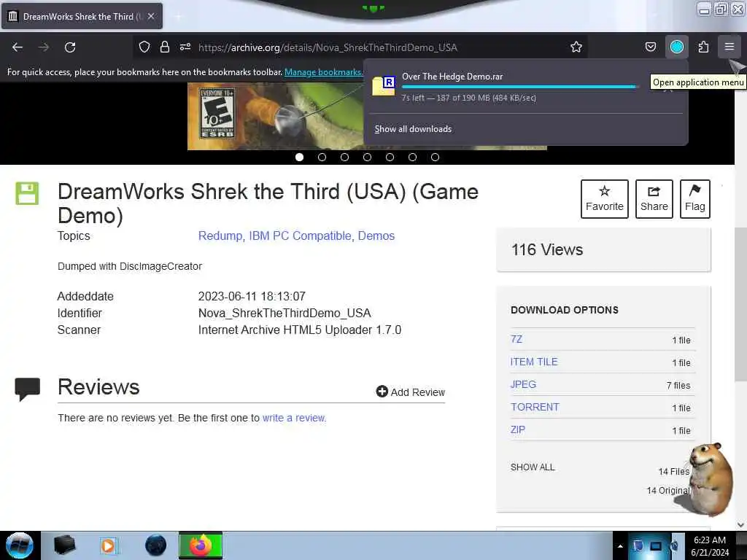Click the Share button

(x=654, y=199)
